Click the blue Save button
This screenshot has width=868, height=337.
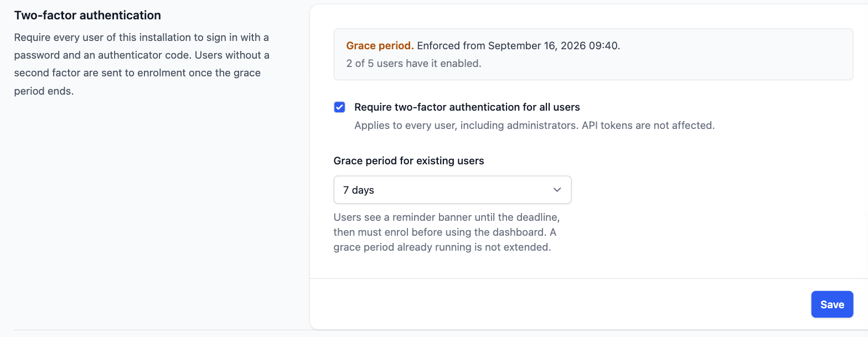pos(832,304)
